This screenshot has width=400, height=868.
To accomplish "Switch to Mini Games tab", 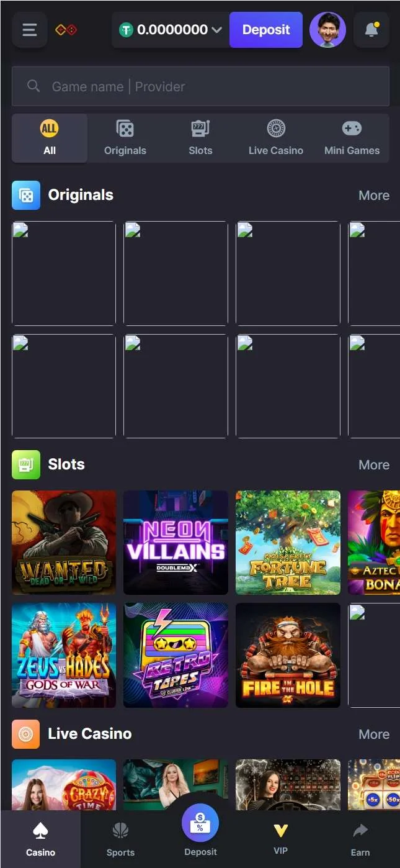I will [x=352, y=138].
